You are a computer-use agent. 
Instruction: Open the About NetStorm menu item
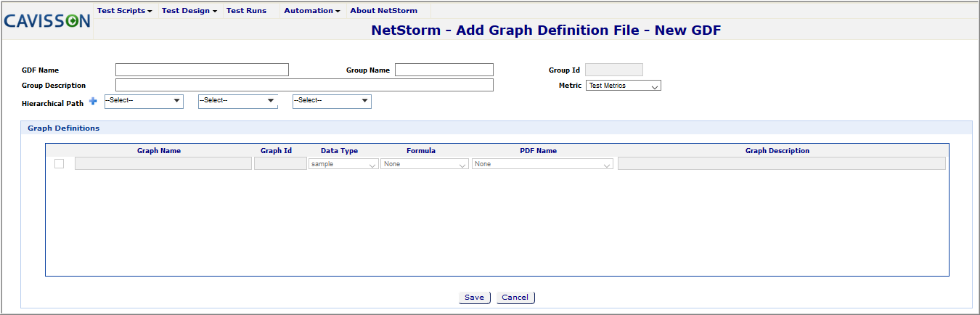tap(383, 11)
